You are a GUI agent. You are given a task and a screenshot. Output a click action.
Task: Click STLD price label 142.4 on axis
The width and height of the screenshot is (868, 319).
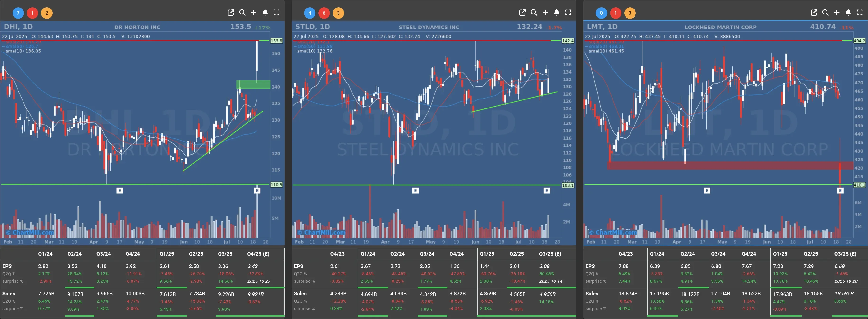click(568, 41)
